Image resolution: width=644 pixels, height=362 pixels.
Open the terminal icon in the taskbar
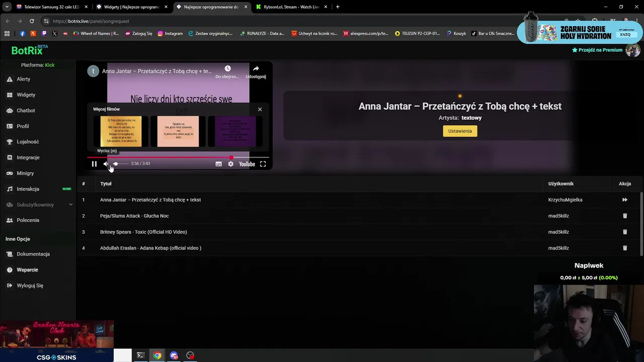(140, 355)
